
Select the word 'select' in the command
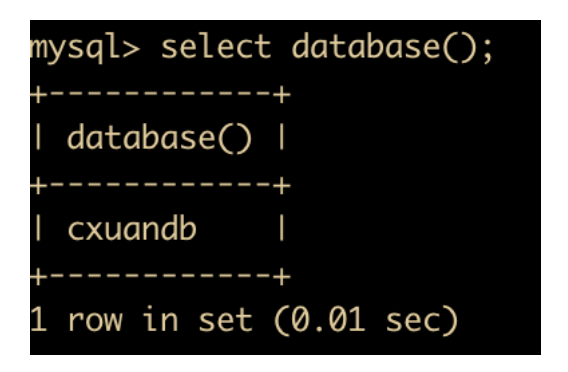pyautogui.click(x=216, y=46)
